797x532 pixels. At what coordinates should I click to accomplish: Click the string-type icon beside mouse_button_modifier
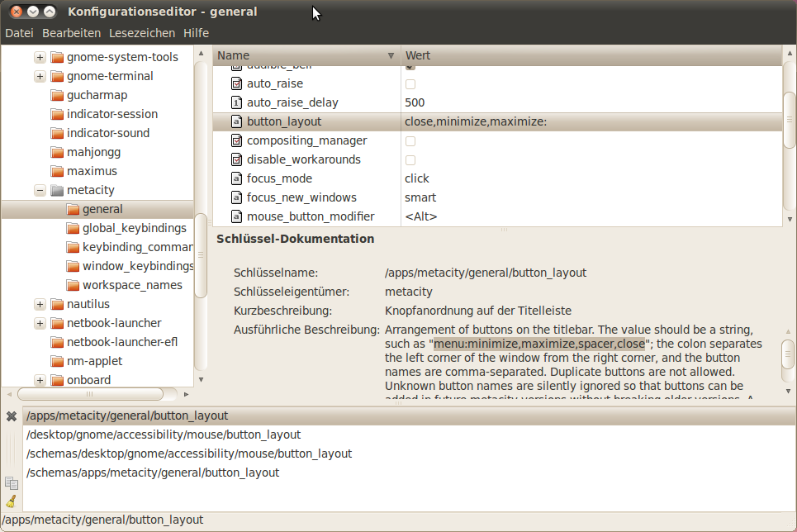(236, 216)
